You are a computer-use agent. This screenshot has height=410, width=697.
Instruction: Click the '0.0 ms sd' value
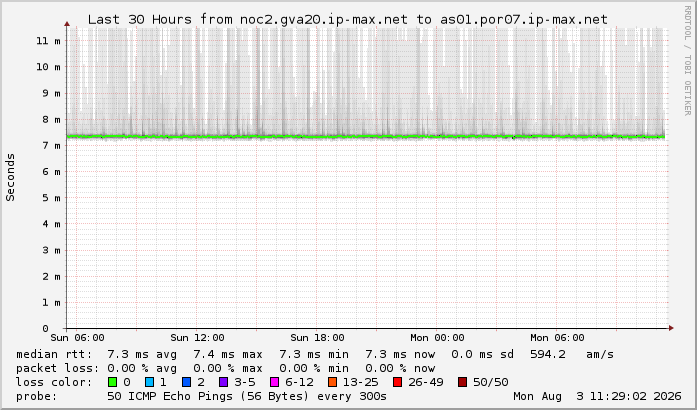click(482, 354)
